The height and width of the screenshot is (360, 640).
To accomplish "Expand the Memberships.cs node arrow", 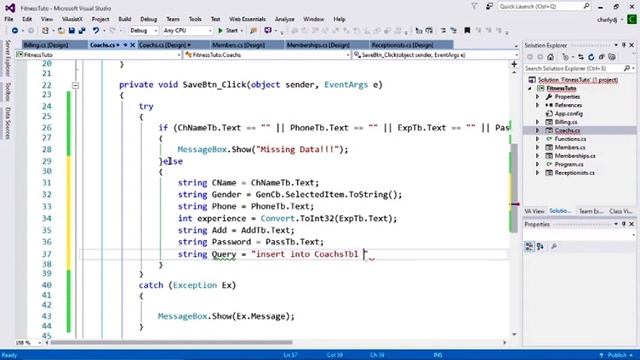I will [x=538, y=156].
